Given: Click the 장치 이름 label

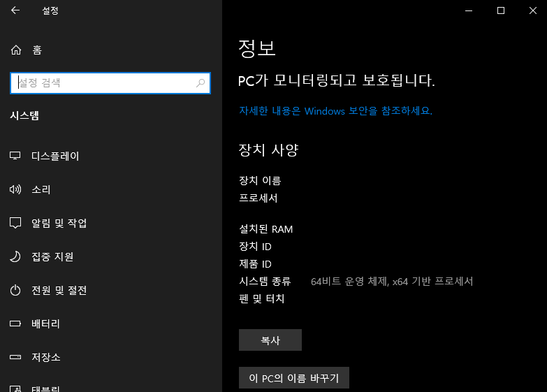Looking at the screenshot, I should pyautogui.click(x=260, y=180).
